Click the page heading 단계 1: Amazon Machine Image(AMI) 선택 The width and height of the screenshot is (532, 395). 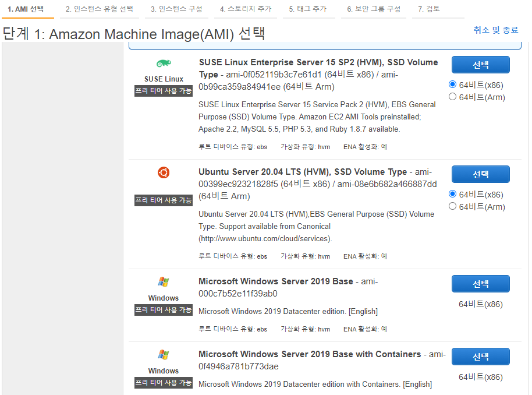[134, 34]
